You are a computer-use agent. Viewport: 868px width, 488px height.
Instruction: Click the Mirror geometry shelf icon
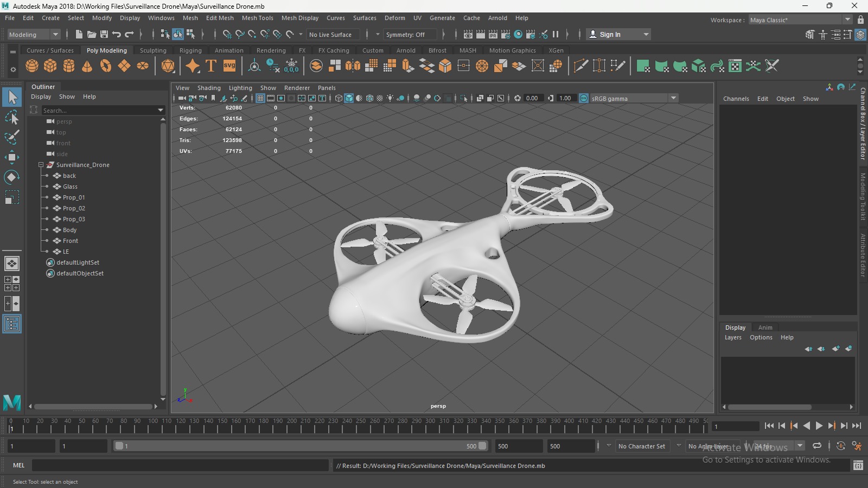[353, 66]
